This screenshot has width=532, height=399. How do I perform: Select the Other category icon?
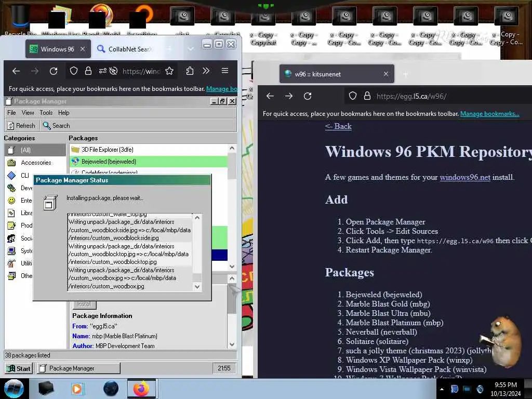11,276
